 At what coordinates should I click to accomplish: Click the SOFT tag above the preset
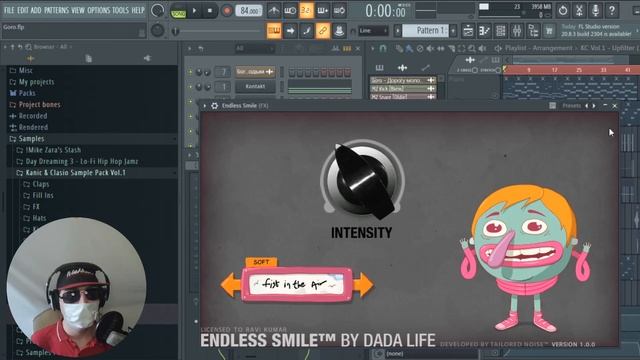point(261,262)
